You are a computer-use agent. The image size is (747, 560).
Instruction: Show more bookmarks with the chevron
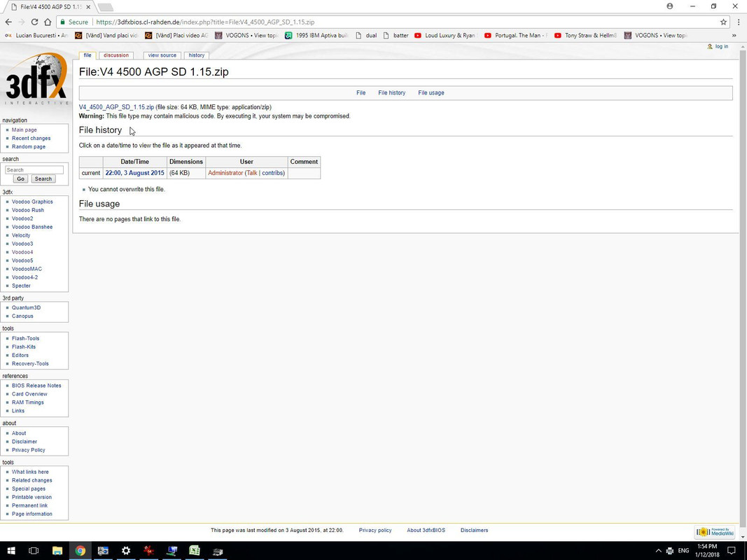734,35
